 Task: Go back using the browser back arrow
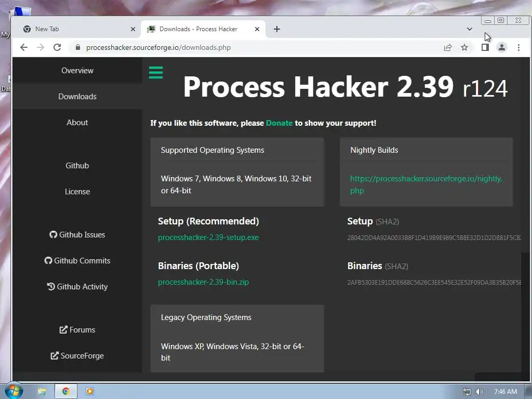[24, 47]
